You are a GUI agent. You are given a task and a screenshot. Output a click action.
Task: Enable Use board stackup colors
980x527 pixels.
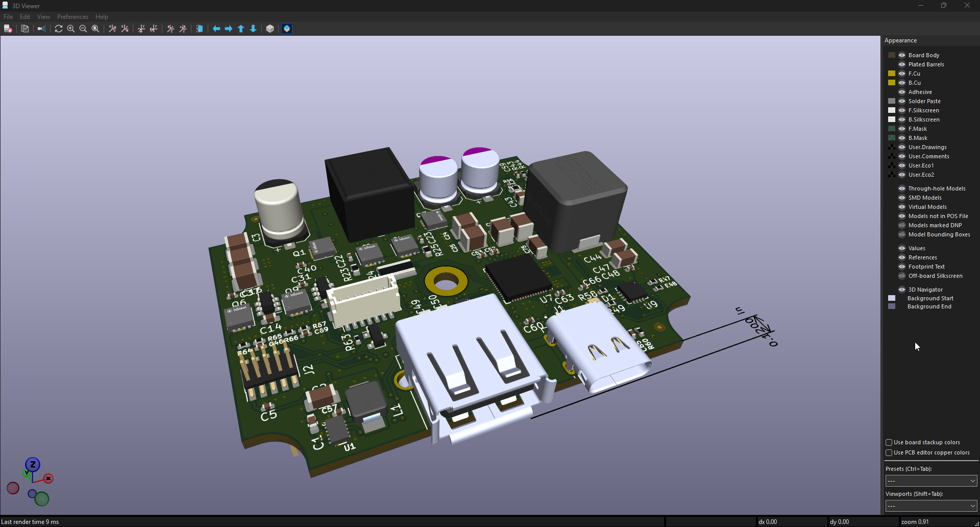point(889,442)
